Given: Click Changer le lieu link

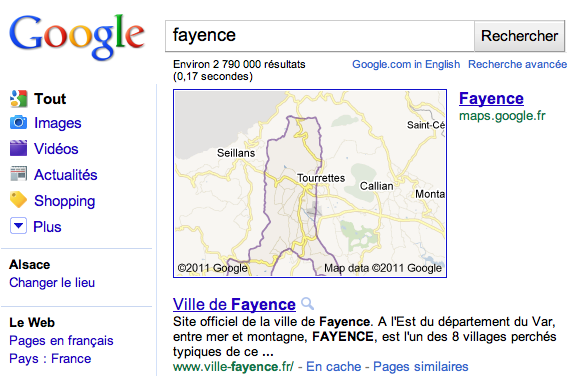Looking at the screenshot, I should click(x=52, y=283).
